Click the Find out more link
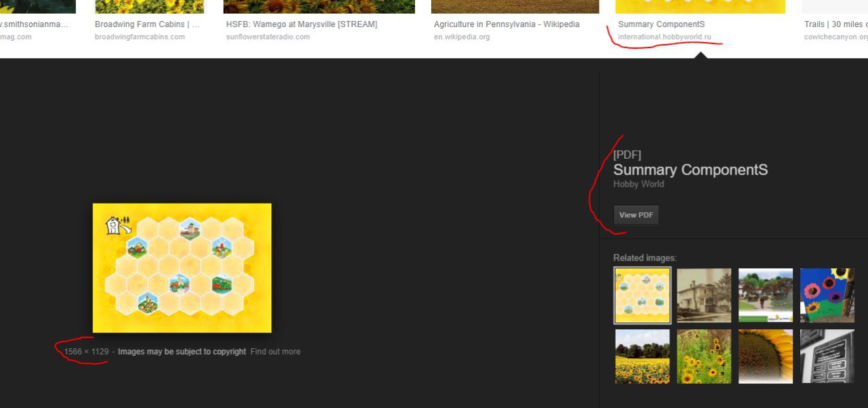Image resolution: width=868 pixels, height=408 pixels. pyautogui.click(x=275, y=352)
